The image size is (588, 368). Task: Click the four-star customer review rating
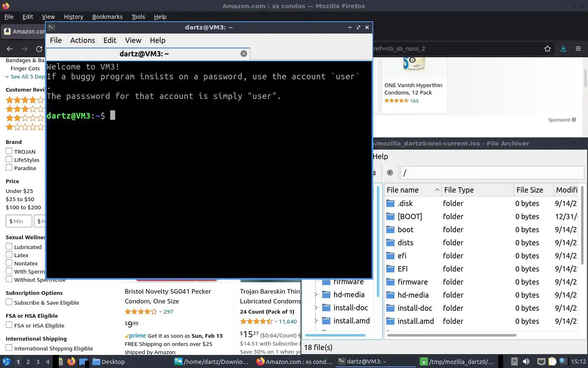coord(24,100)
